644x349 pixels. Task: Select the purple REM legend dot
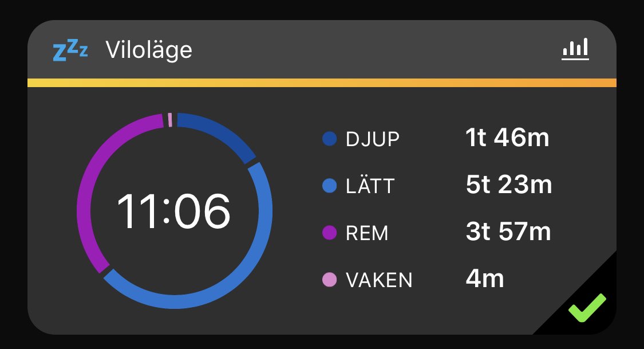click(x=329, y=233)
